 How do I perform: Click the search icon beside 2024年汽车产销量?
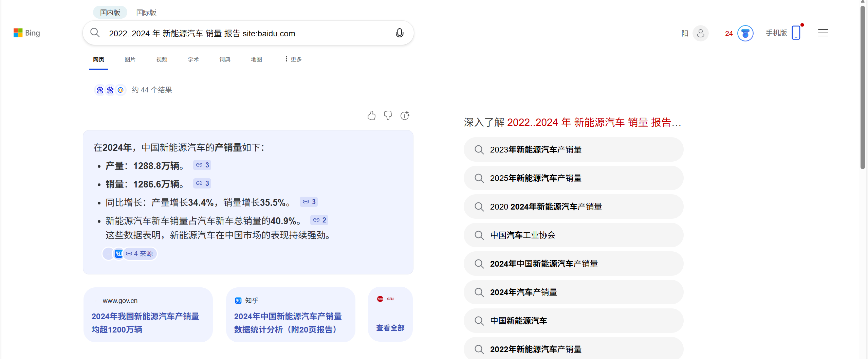point(479,292)
